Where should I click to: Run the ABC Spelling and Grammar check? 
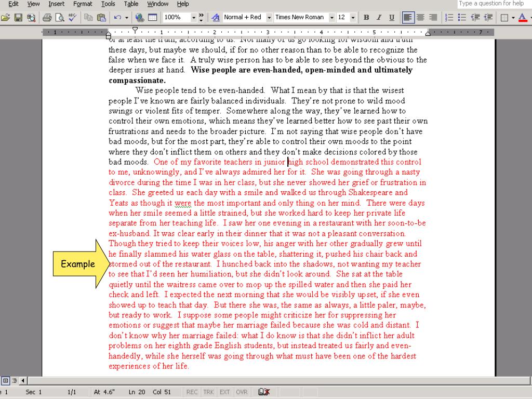coord(72,17)
